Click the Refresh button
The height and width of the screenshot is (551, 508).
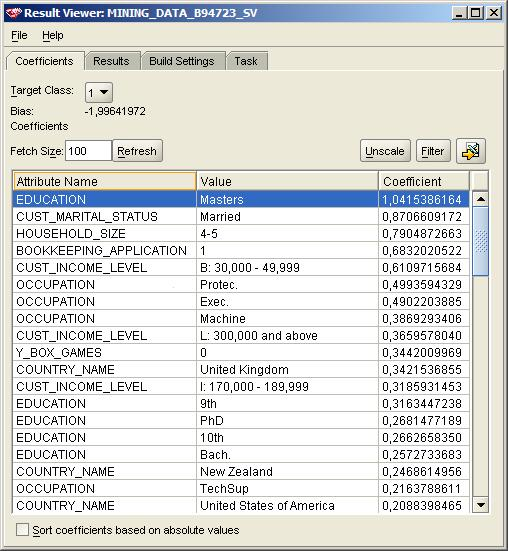(137, 151)
